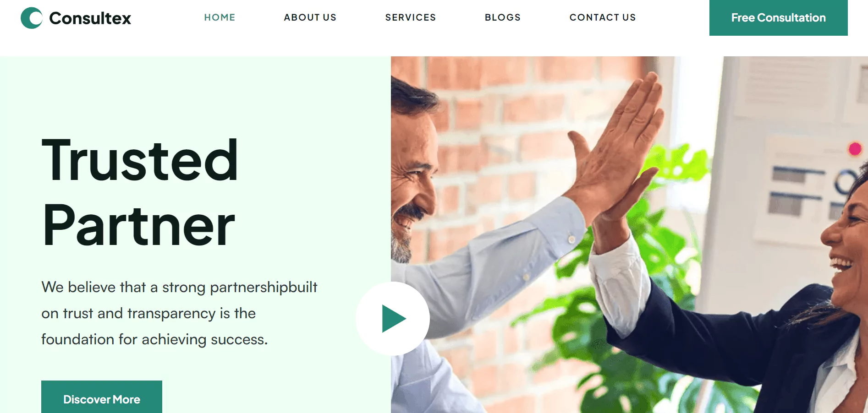Click the Discover More button
This screenshot has width=868, height=413.
point(102,397)
